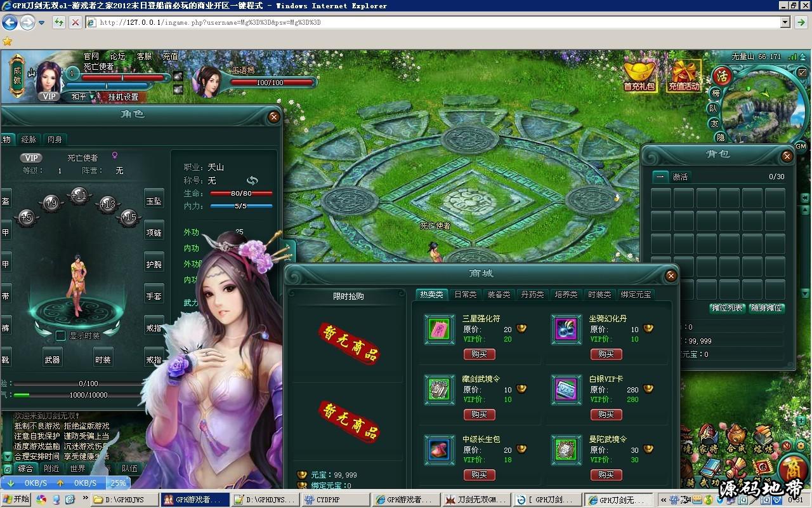Click the Windows 开始 start button
The width and height of the screenshot is (812, 508).
tap(16, 500)
